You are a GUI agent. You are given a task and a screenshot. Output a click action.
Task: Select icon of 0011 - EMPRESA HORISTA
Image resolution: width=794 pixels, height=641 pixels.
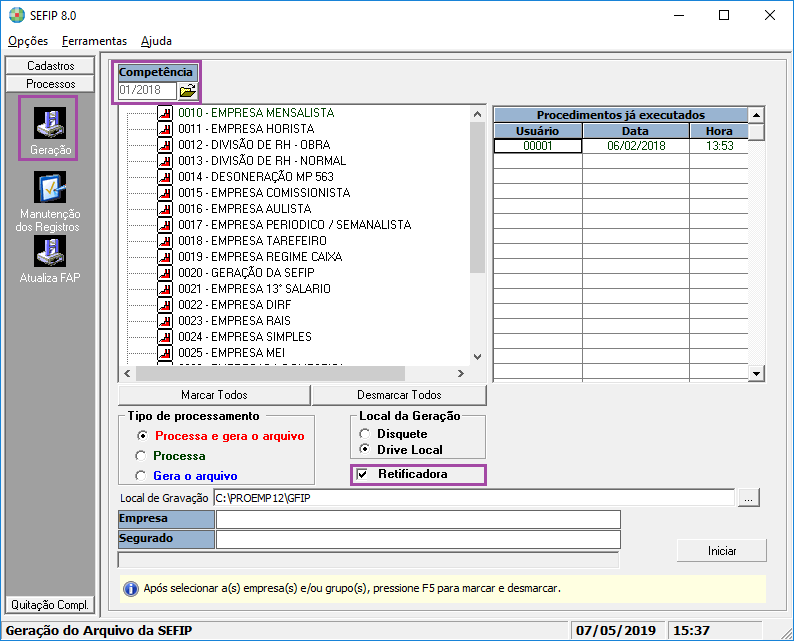[x=165, y=129]
